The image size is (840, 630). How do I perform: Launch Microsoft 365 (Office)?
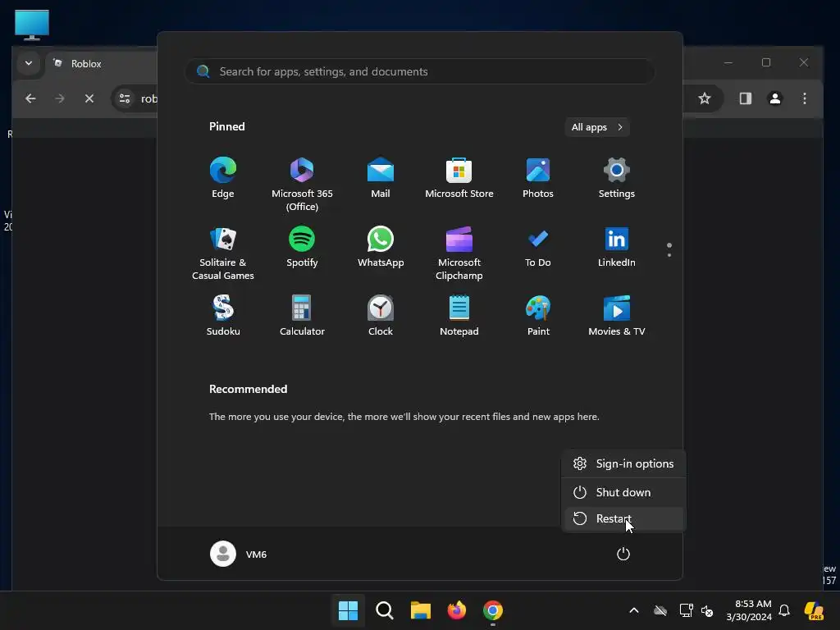click(x=302, y=185)
